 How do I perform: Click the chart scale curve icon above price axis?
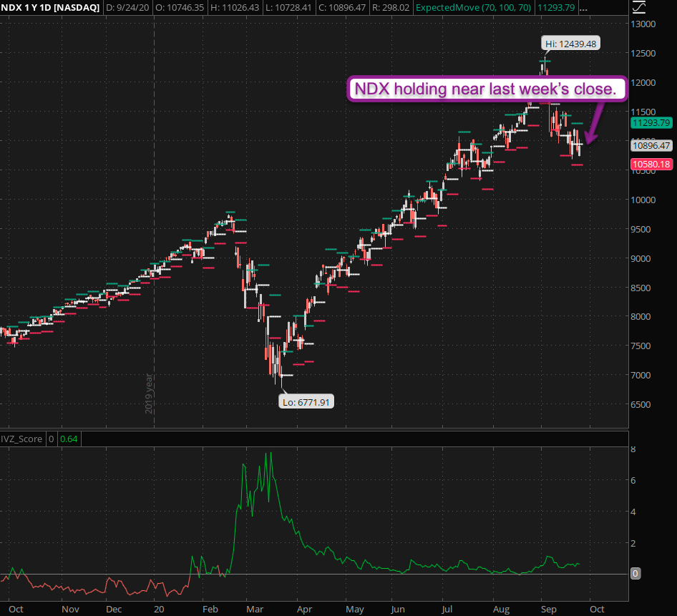pyautogui.click(x=639, y=7)
